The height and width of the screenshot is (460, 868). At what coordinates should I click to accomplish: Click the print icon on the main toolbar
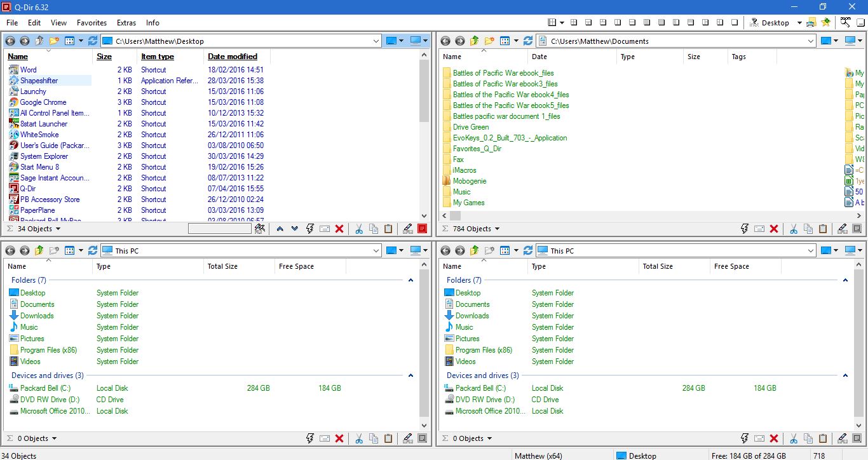(x=810, y=22)
